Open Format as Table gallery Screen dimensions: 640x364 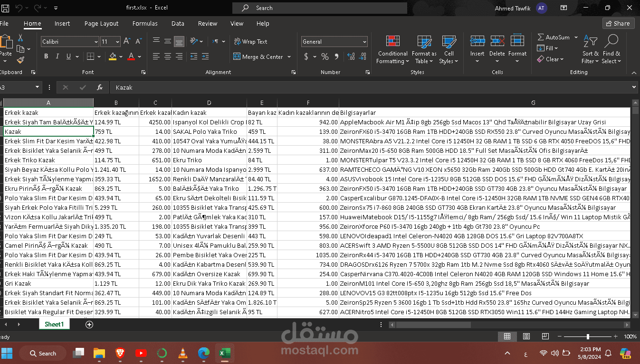pos(424,49)
